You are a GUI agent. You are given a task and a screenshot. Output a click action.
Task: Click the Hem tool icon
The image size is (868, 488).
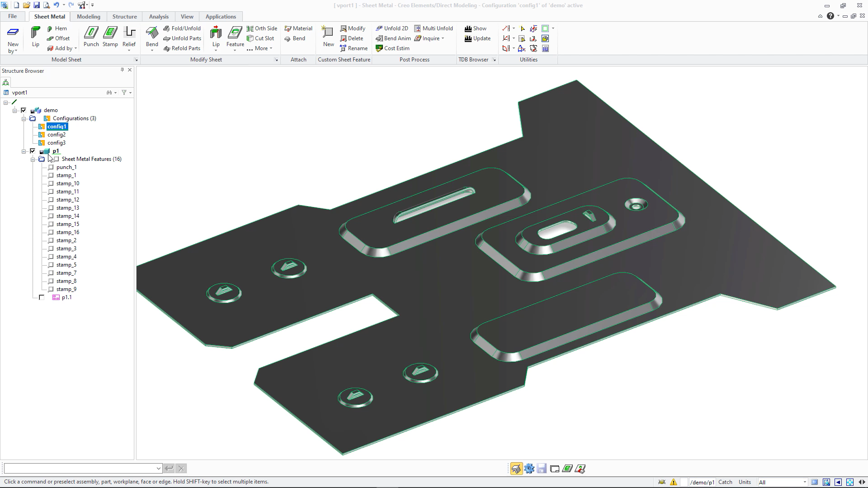point(50,28)
